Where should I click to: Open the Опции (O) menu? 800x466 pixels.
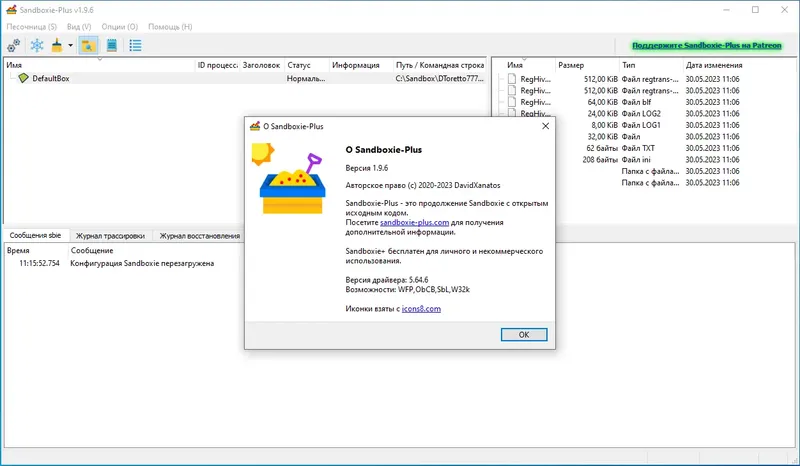(119, 27)
